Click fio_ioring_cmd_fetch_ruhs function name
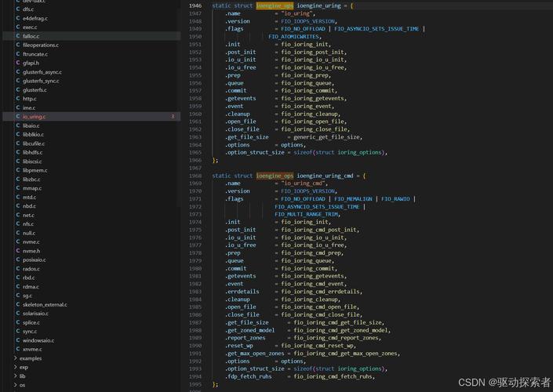 point(333,376)
